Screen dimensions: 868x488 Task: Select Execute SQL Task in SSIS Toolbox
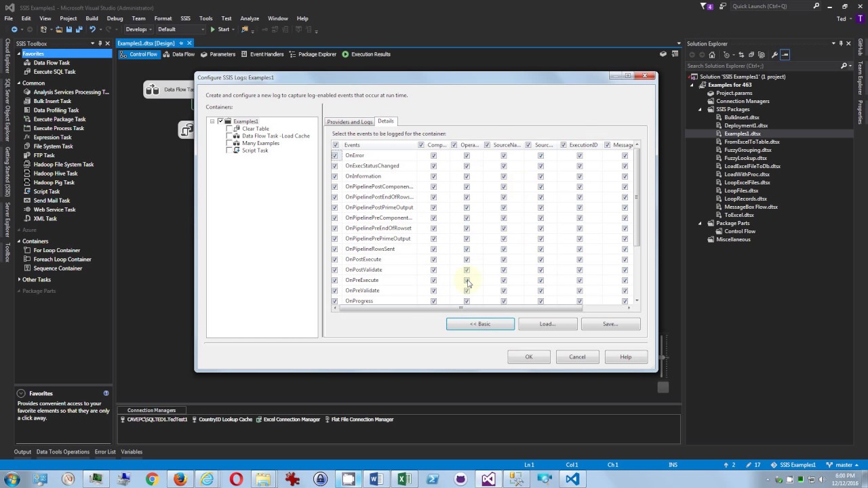[x=54, y=72]
